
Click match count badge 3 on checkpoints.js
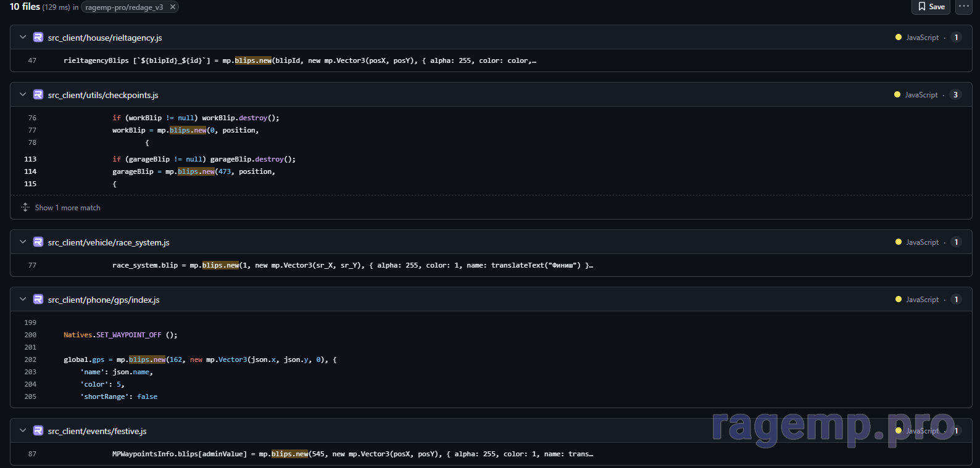[x=955, y=95]
